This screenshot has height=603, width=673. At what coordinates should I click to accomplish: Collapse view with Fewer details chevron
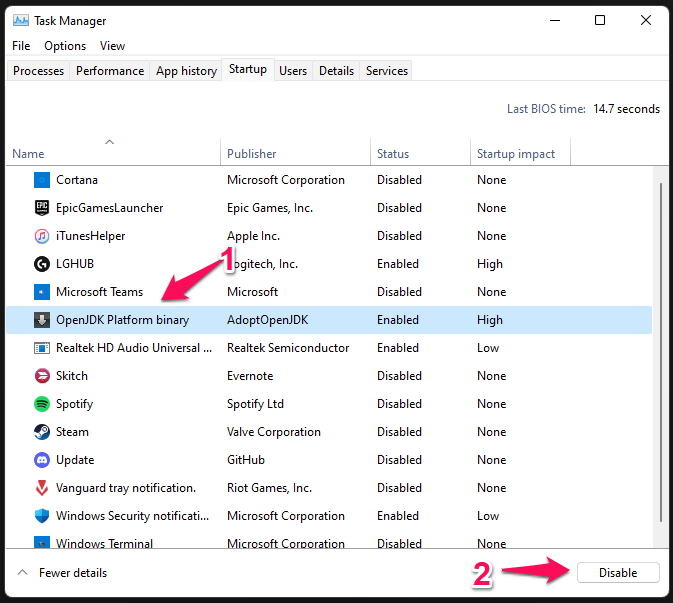click(x=22, y=573)
